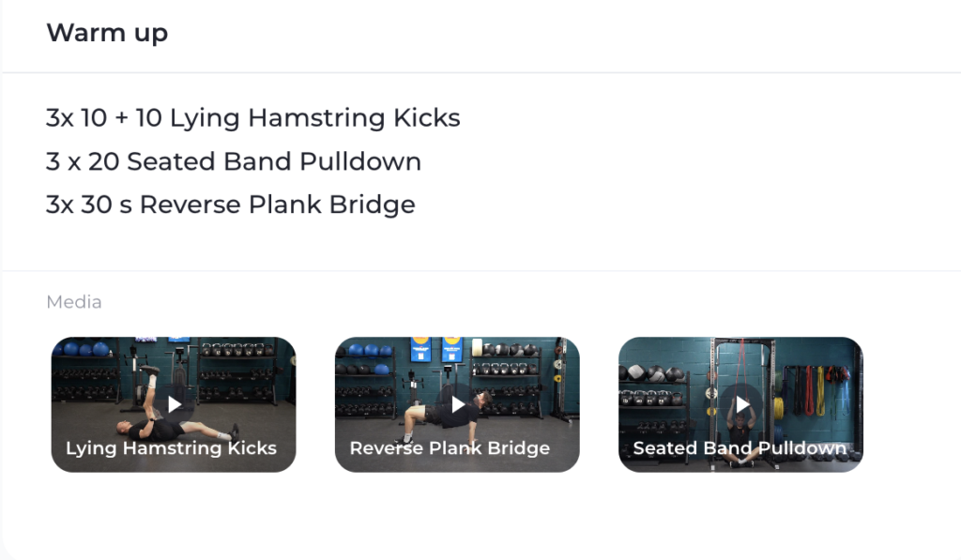961x560 pixels.
Task: Select the "Reverse Plank Bridge" thumbnail caption
Action: [x=450, y=448]
